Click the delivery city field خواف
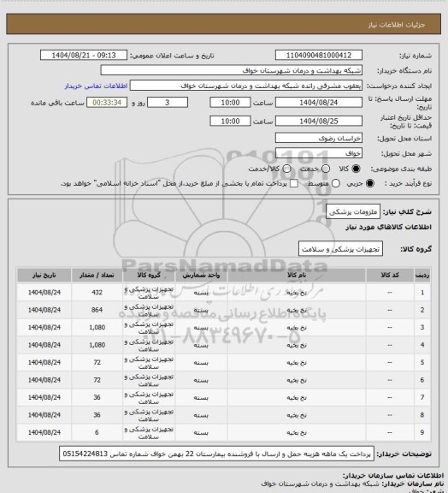 pyautogui.click(x=319, y=153)
